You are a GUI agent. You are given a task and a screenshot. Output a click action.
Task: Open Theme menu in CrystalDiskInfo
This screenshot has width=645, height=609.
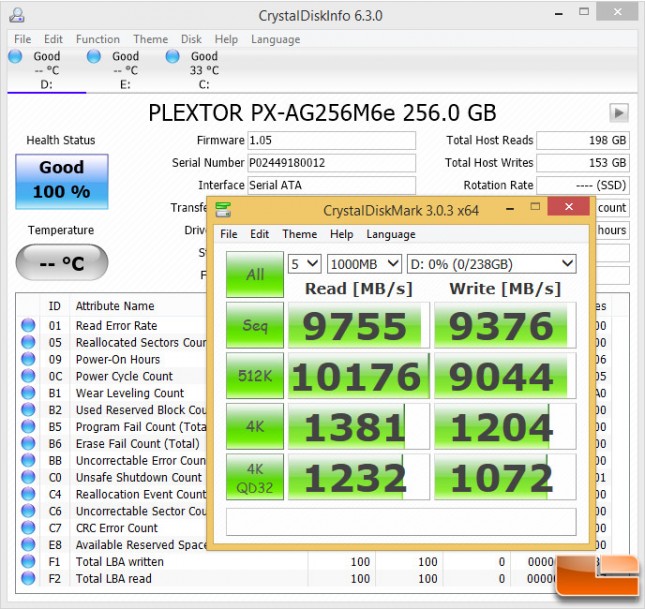click(x=151, y=39)
